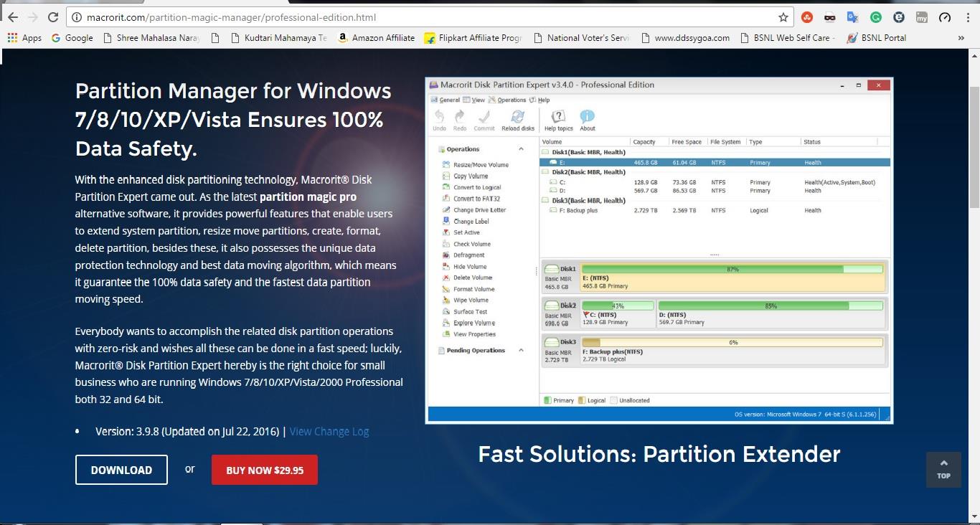
Task: Click the Disk2 C: (NTFS) partition block
Action: [618, 314]
